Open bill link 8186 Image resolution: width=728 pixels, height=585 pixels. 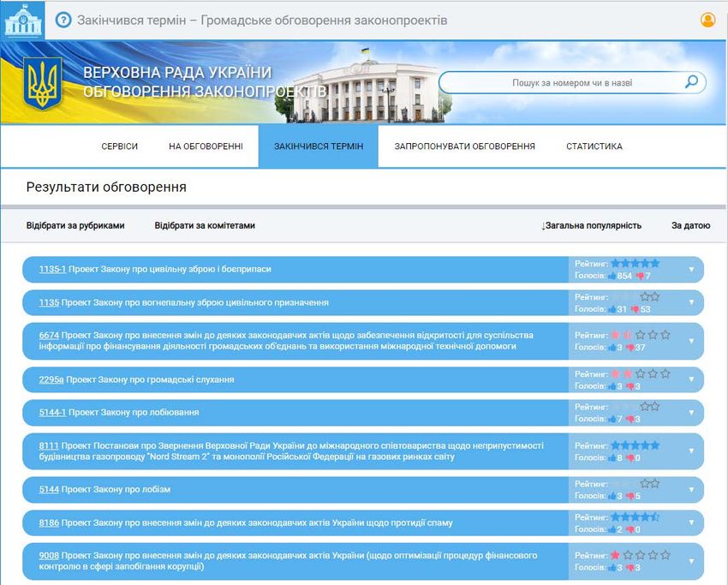pyautogui.click(x=49, y=522)
